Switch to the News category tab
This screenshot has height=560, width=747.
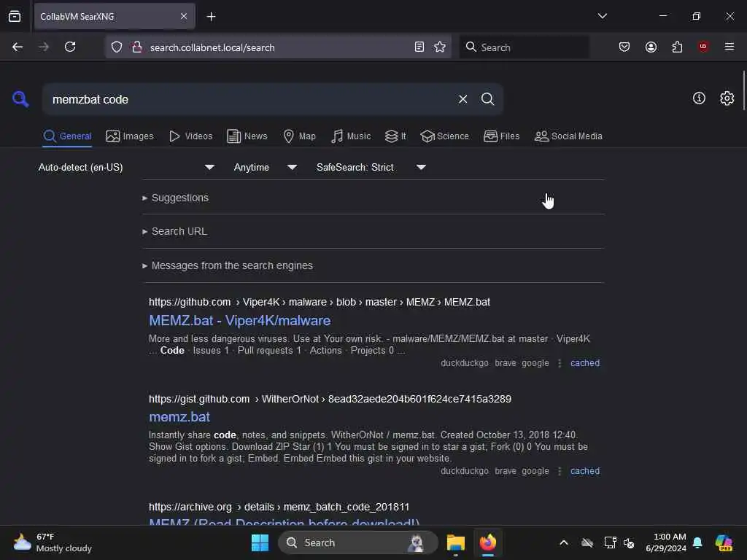[247, 136]
